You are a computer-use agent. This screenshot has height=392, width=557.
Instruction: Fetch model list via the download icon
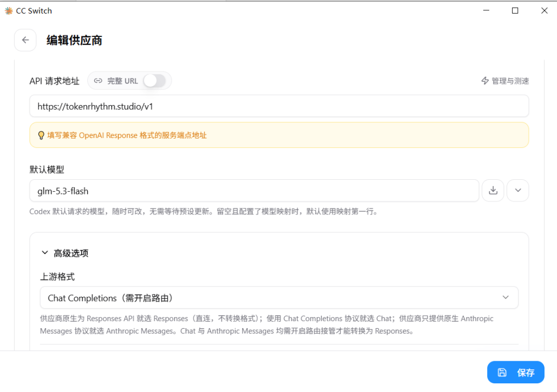(493, 191)
